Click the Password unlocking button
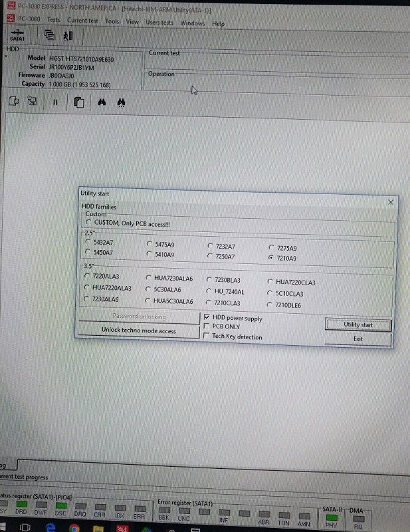The height and width of the screenshot is (532, 410). coord(139,317)
